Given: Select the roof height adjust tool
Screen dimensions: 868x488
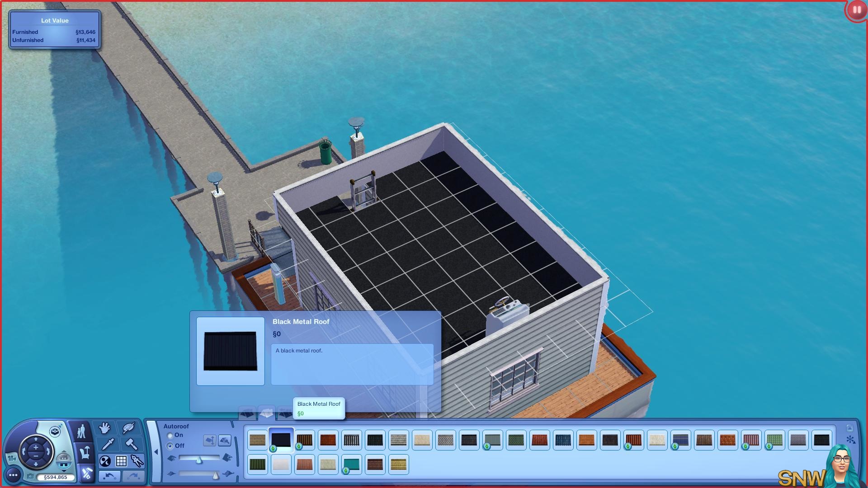Looking at the screenshot, I should pyautogui.click(x=210, y=440).
